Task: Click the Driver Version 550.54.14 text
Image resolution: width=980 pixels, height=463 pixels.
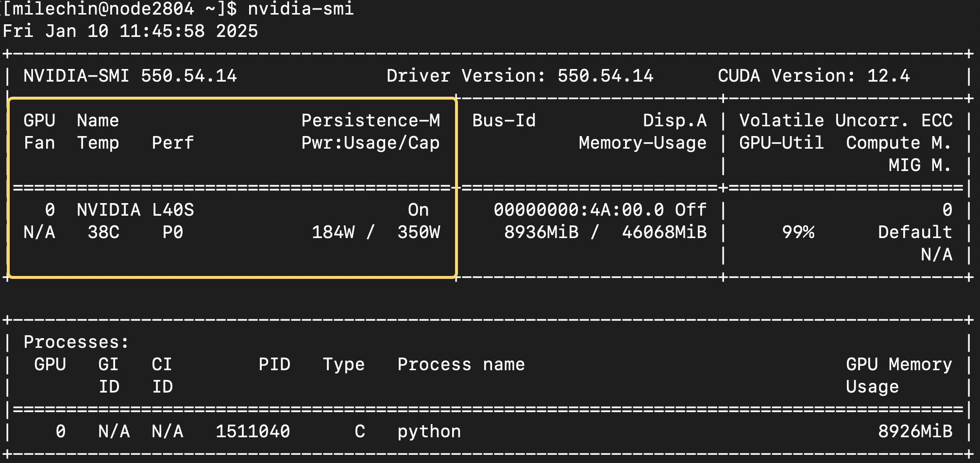Action: click(x=520, y=76)
